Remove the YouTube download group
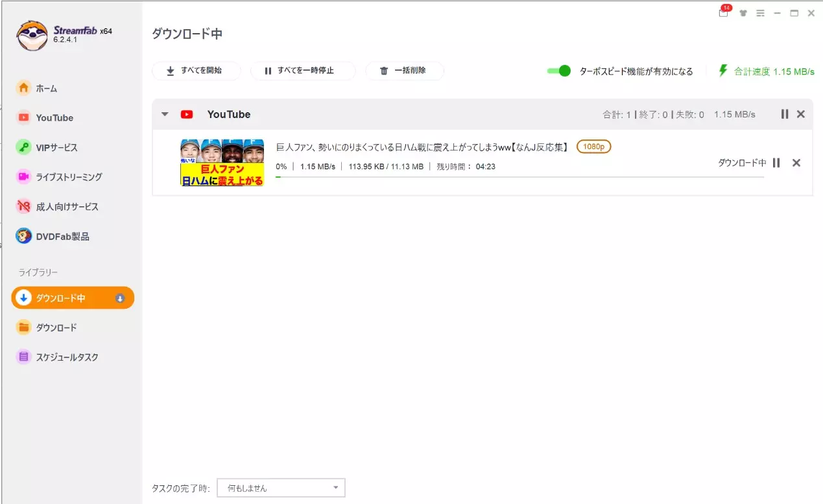823x504 pixels. pos(801,114)
